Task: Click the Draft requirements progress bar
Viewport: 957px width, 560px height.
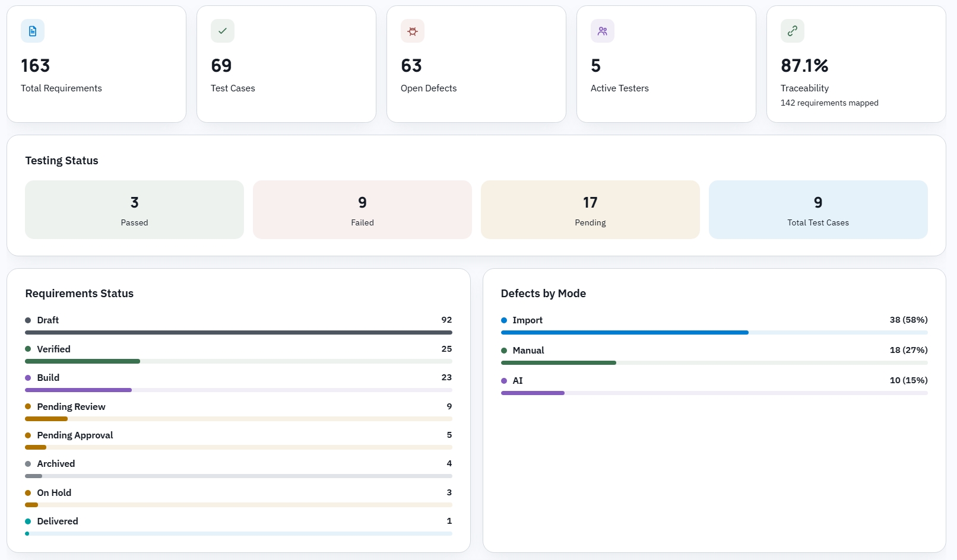Action: coord(239,332)
